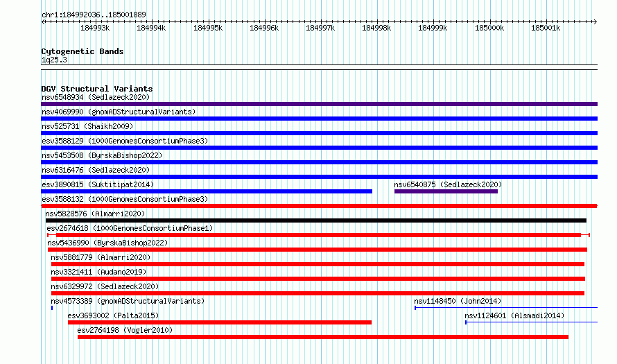Click the red bar under nsv3321411
Screen dimensions: 617x364
(318, 279)
